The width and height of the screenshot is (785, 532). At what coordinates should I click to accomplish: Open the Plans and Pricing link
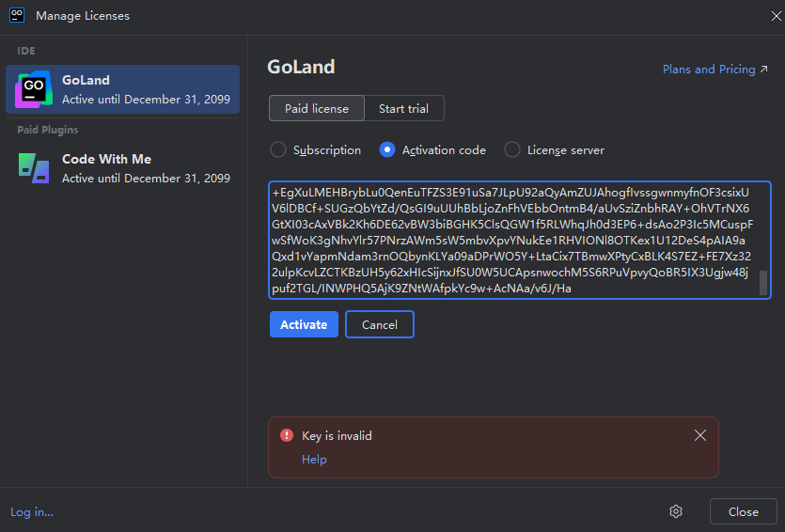coord(714,69)
